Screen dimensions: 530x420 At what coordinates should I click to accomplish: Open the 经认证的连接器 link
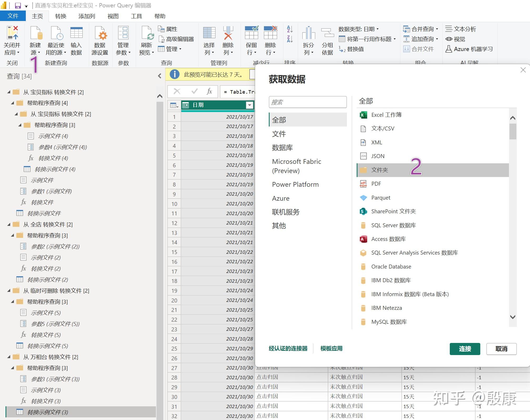(288, 348)
